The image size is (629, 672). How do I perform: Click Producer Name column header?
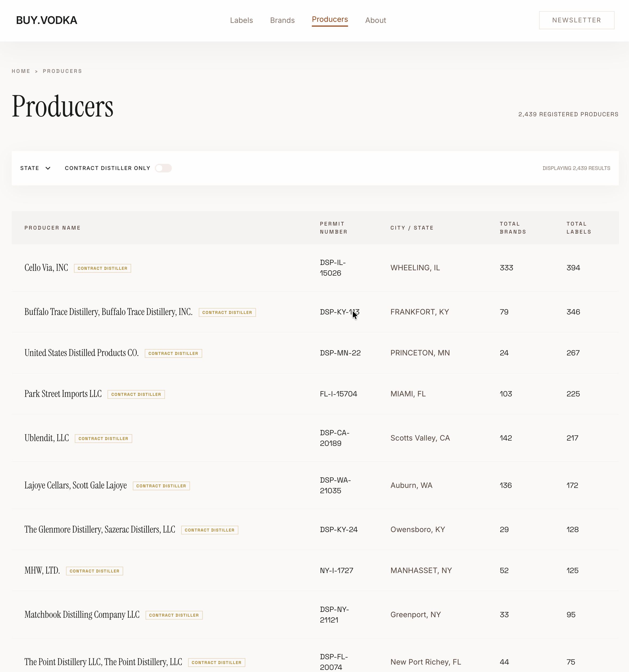pos(52,228)
